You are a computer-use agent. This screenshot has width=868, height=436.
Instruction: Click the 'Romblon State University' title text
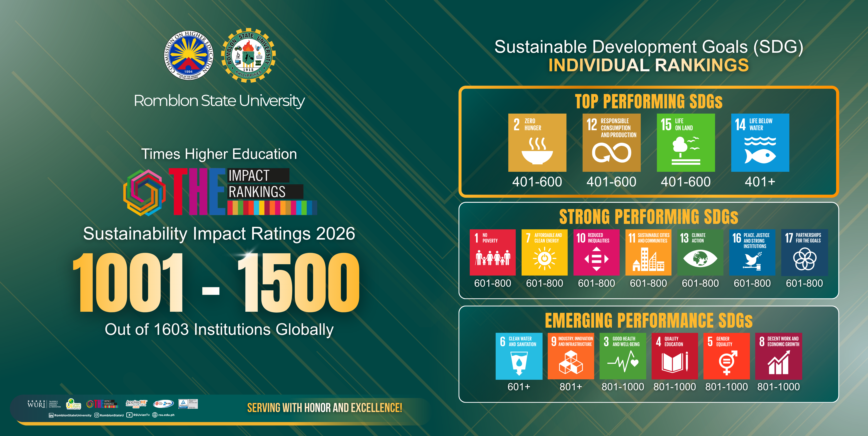[219, 101]
